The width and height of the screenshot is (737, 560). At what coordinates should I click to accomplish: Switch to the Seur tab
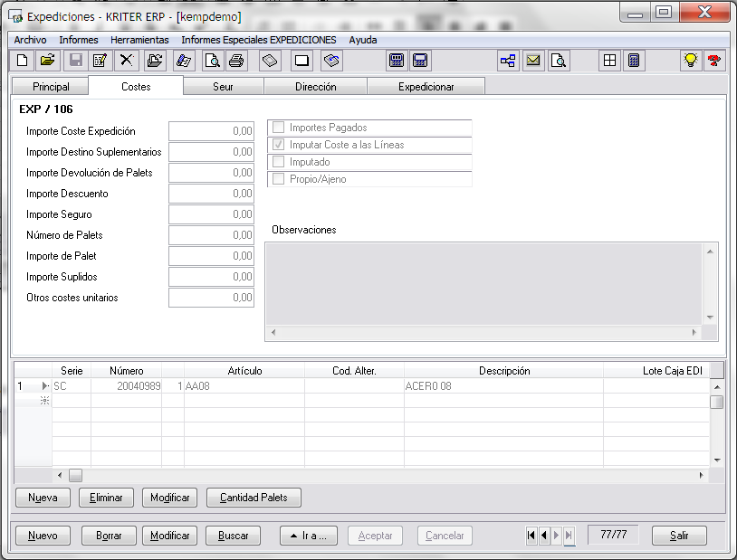223,87
